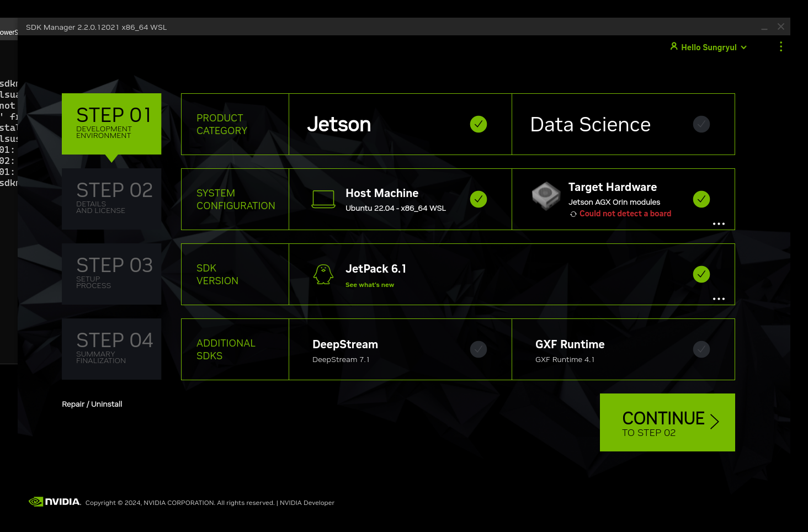Image resolution: width=808 pixels, height=532 pixels.
Task: Refresh board detection with the circular arrows icon
Action: coord(573,214)
